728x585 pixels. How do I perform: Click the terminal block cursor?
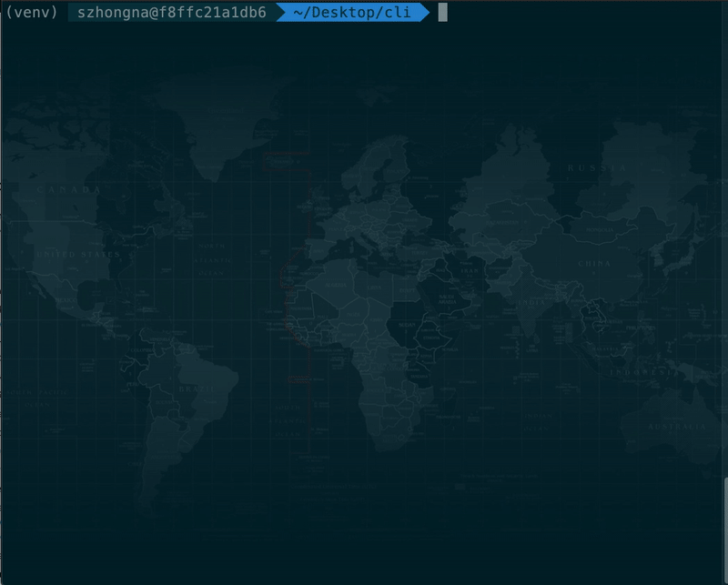[x=442, y=12]
